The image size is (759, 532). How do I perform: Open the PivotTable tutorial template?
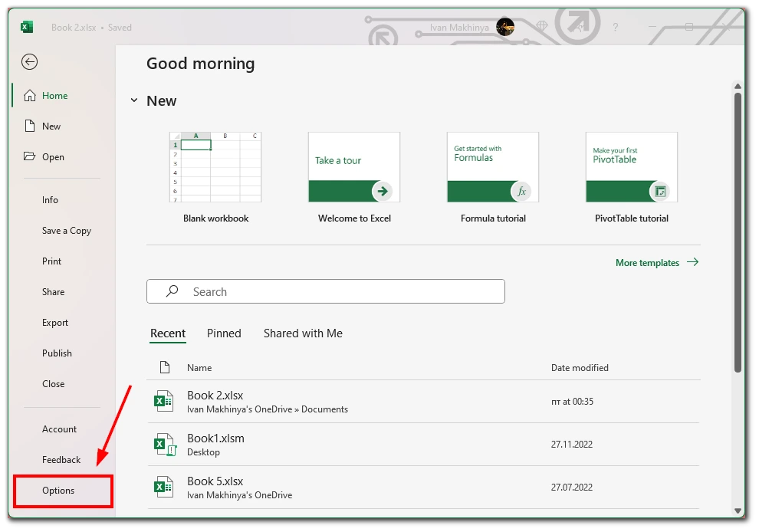point(632,178)
